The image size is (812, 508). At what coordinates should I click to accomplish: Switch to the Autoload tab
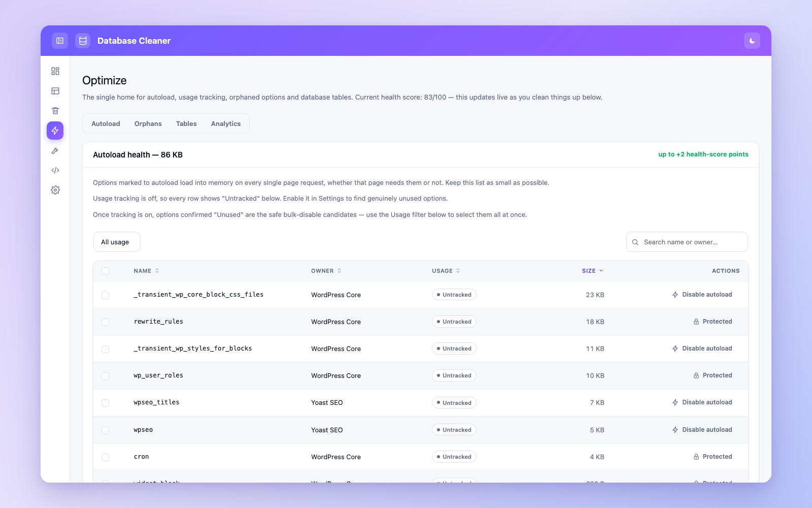click(106, 123)
